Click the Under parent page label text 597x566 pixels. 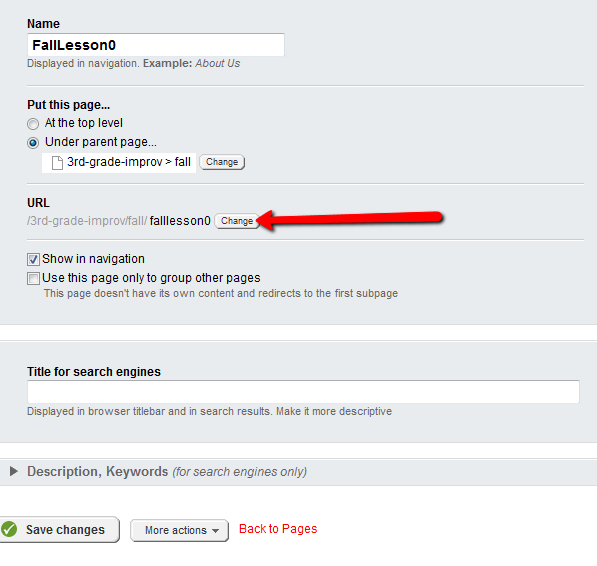coord(101,142)
